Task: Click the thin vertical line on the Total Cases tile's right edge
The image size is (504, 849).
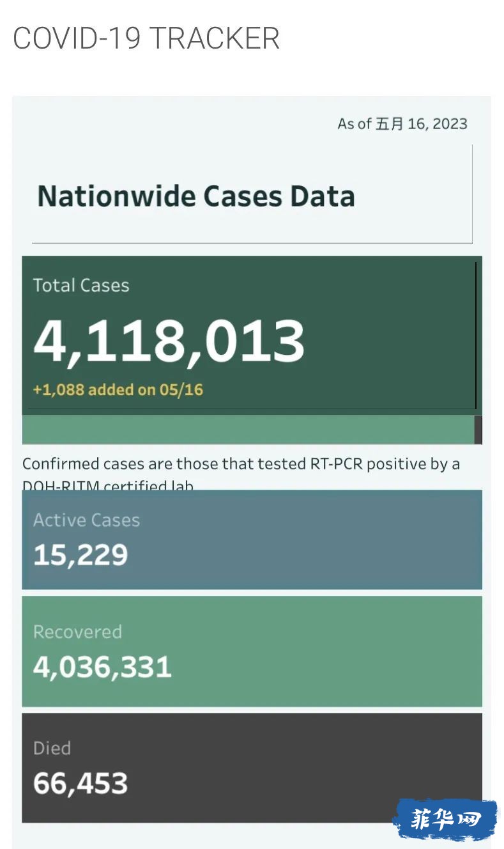Action: pyautogui.click(x=476, y=334)
